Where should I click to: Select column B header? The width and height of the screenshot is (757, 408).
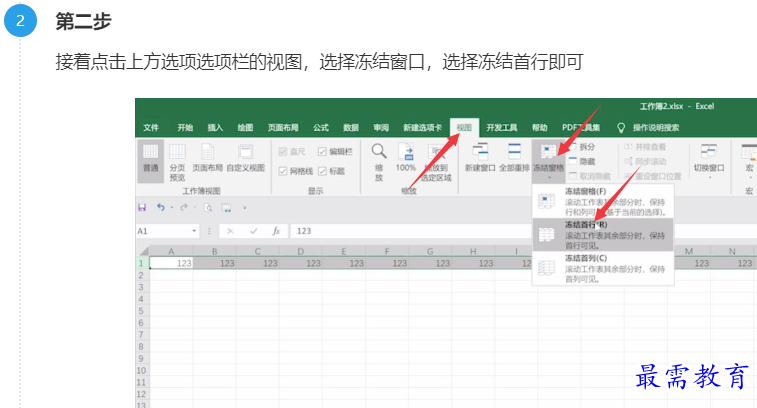click(214, 251)
